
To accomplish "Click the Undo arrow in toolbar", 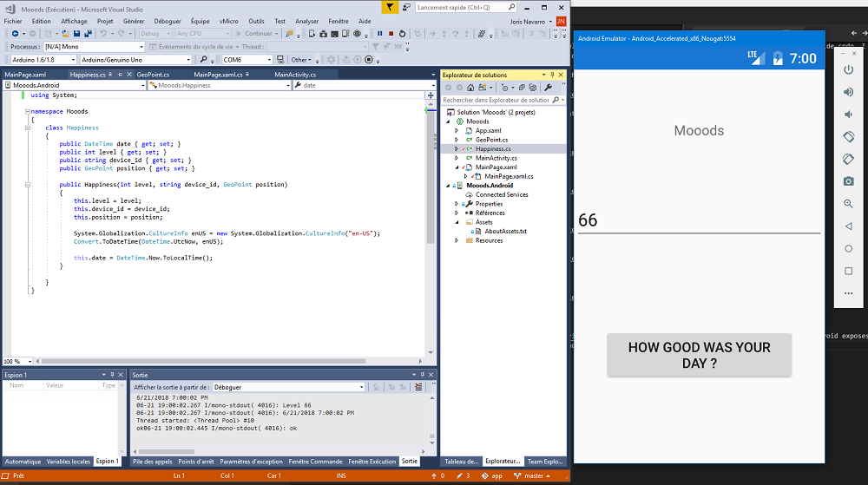I will point(103,34).
